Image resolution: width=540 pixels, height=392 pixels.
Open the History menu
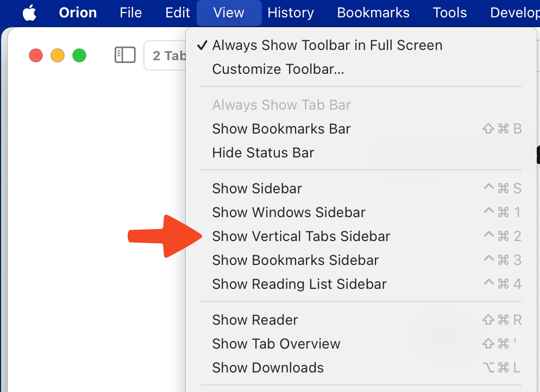(291, 12)
